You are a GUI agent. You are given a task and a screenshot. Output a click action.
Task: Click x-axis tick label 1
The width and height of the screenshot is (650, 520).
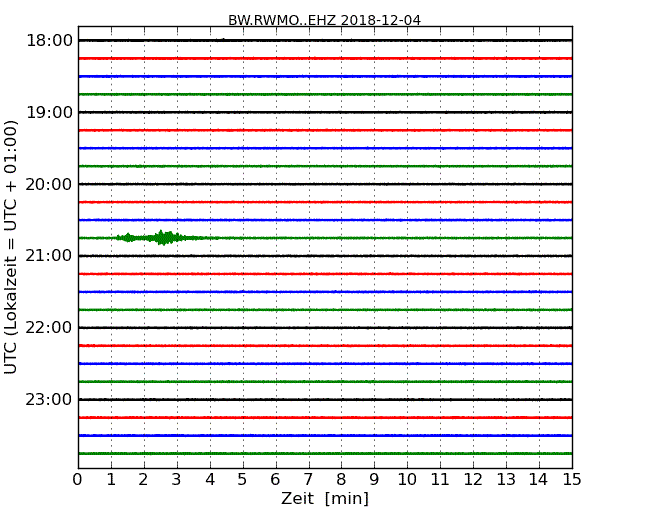[111, 479]
